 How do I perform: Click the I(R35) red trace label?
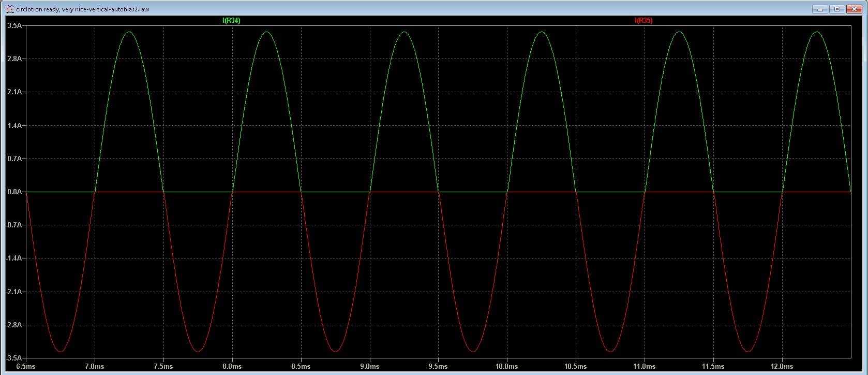coord(643,21)
